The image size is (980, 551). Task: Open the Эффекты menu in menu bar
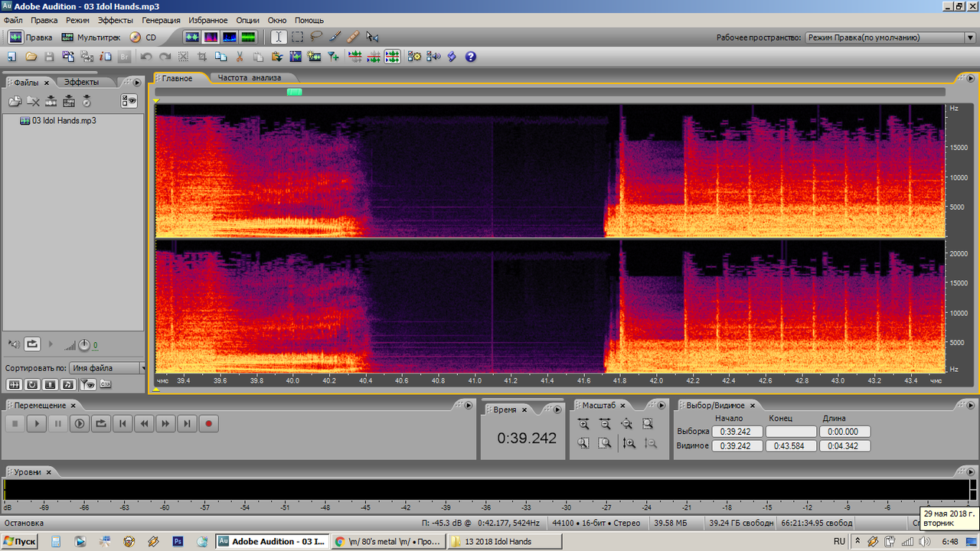click(115, 20)
